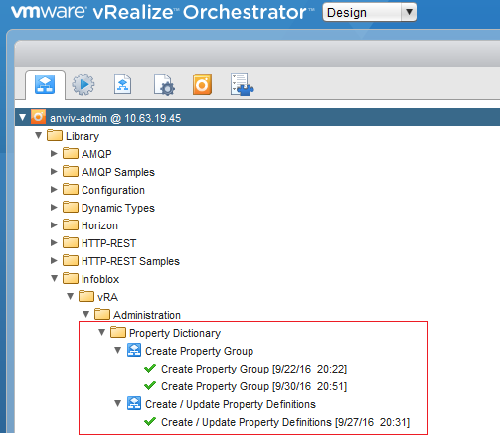The width and height of the screenshot is (500, 448).
Task: Expand the AMQP Samples folder
Action: (54, 171)
